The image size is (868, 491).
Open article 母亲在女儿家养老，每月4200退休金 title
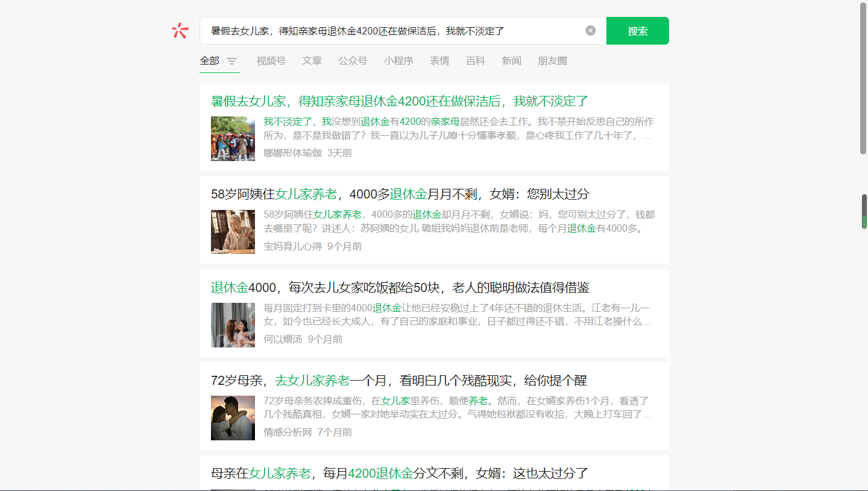coord(400,474)
